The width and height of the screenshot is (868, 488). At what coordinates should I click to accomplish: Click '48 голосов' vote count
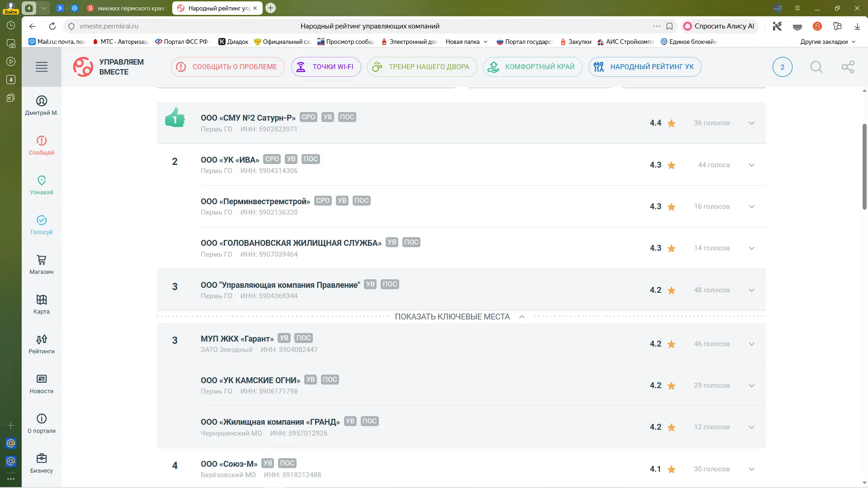(x=712, y=290)
